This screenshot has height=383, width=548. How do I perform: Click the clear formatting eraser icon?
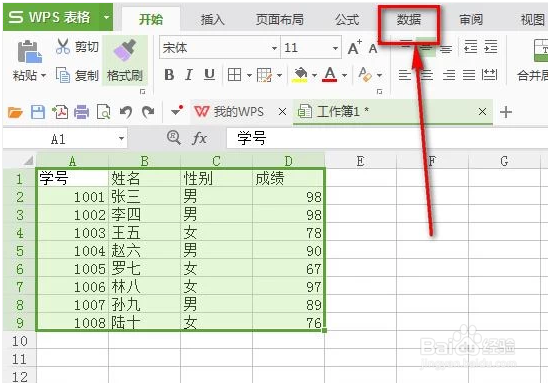click(365, 74)
